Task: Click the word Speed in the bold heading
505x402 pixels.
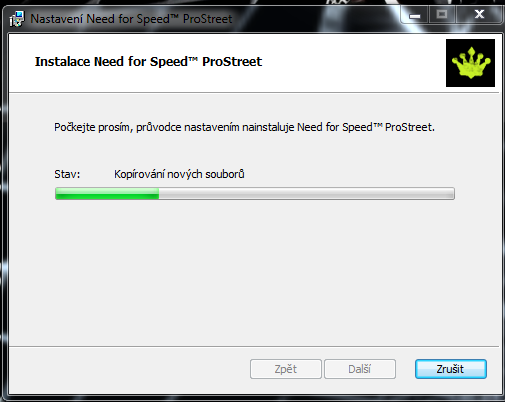Action: pyautogui.click(x=169, y=62)
